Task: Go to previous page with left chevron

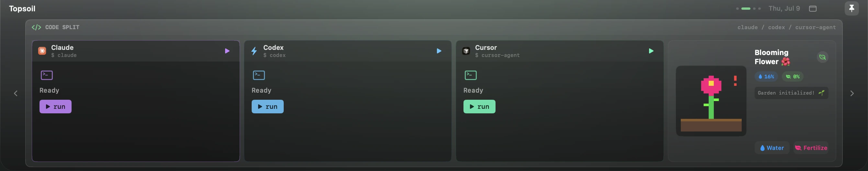Action: tap(16, 93)
